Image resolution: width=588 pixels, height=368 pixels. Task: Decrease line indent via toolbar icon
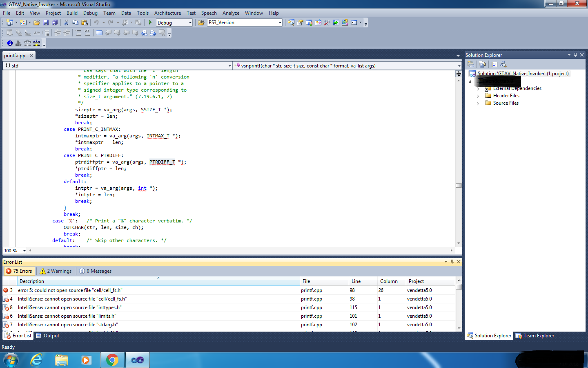coord(58,33)
